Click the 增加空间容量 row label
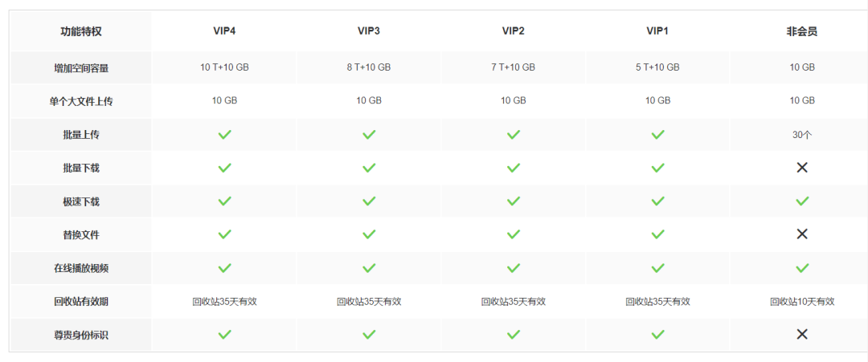The width and height of the screenshot is (868, 362). [x=81, y=68]
